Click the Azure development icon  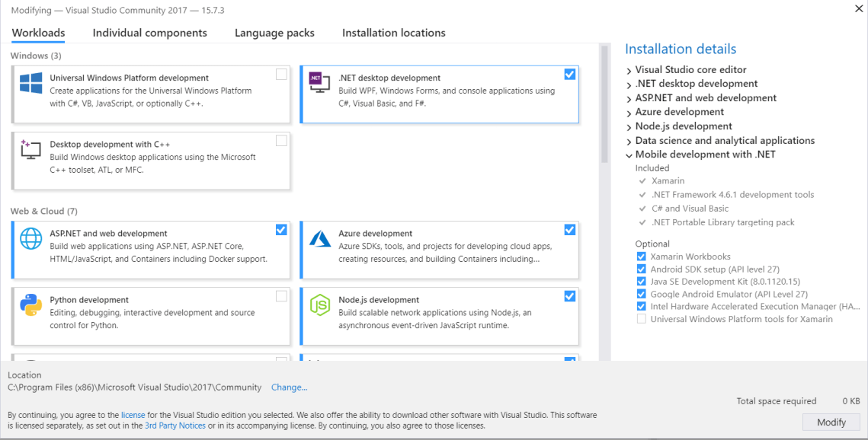click(319, 238)
